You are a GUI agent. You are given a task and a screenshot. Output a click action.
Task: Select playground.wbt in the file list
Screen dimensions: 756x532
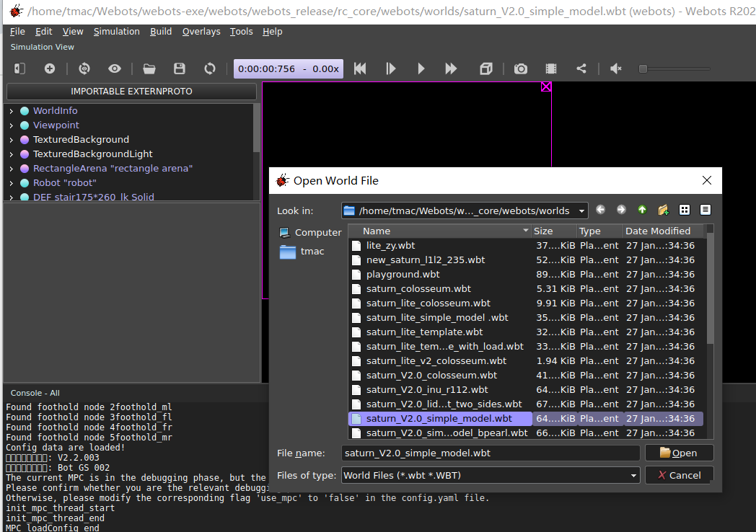(x=403, y=274)
